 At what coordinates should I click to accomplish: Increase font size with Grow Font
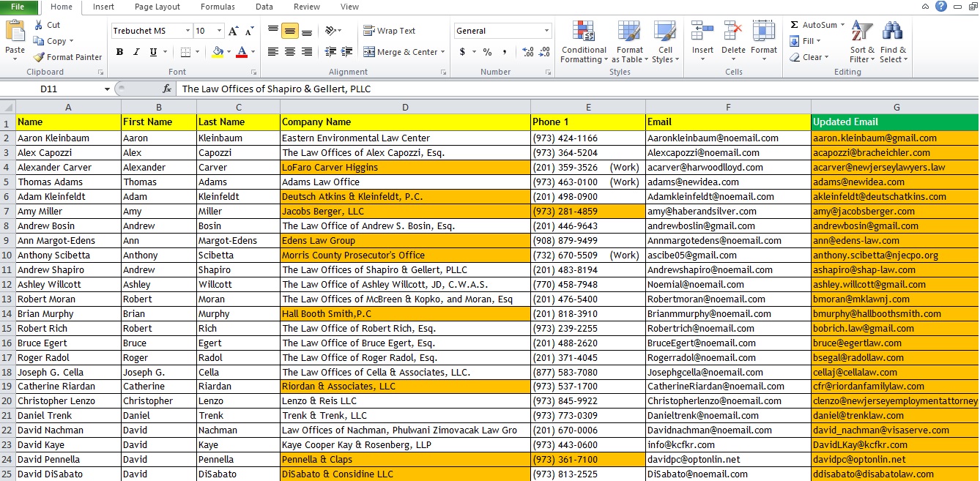pos(233,31)
